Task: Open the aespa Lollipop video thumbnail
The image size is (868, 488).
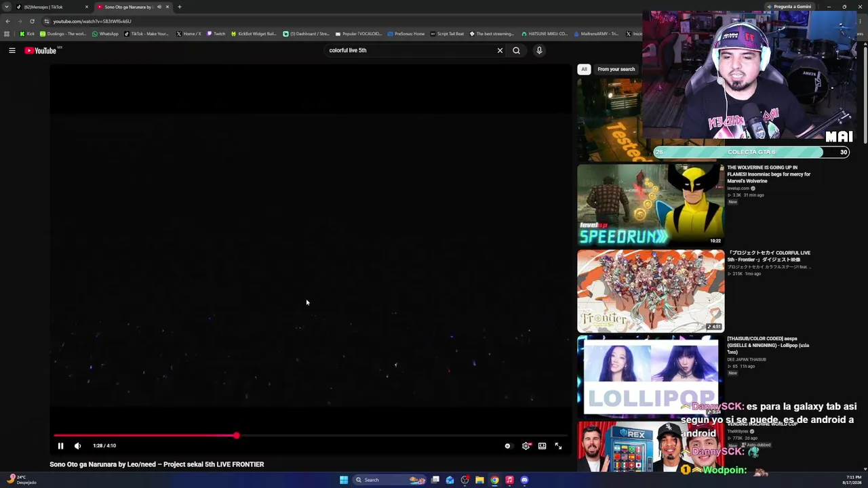Action: point(650,376)
